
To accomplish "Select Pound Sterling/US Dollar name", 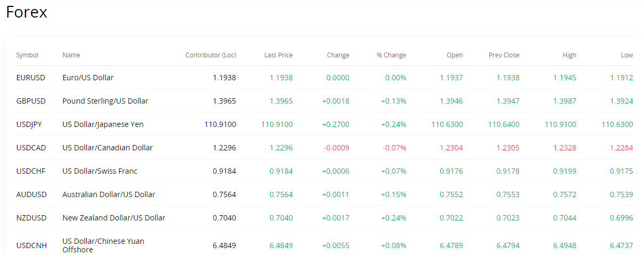I will tap(105, 101).
